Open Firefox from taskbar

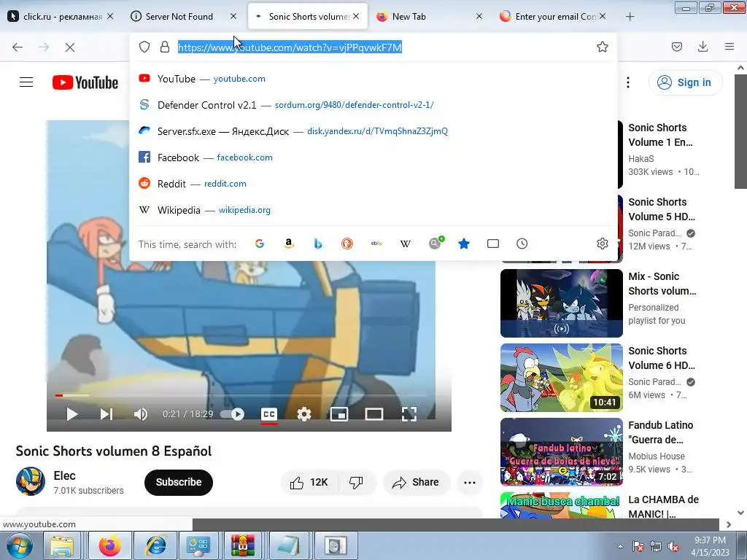[110, 545]
